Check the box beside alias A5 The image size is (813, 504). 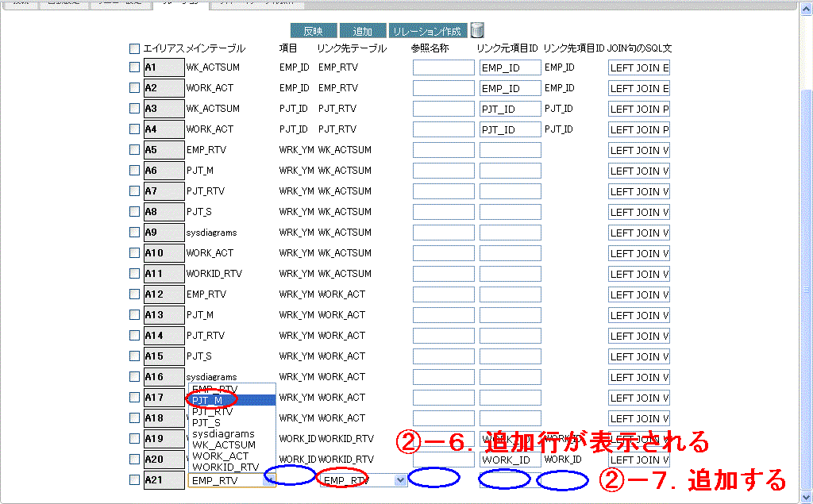134,150
